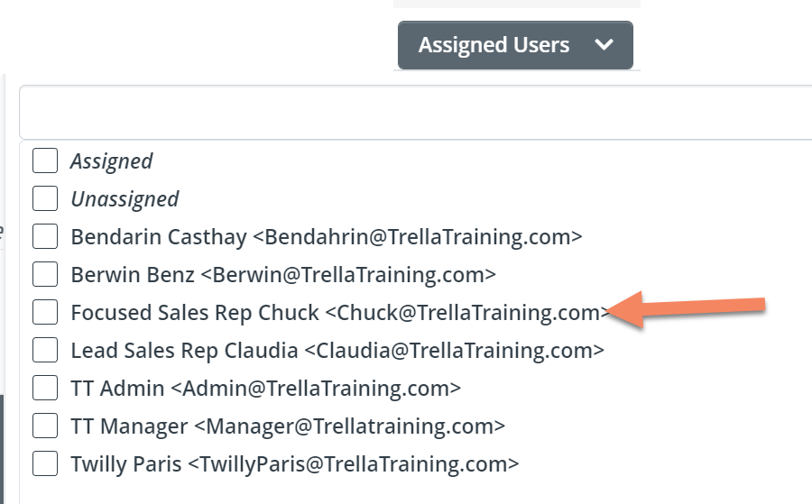The height and width of the screenshot is (504, 812).
Task: Tick the Berwin Benz checkbox
Action: coord(45,274)
